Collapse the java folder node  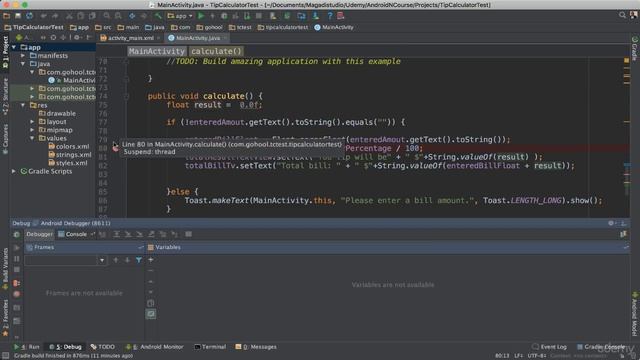(23, 64)
